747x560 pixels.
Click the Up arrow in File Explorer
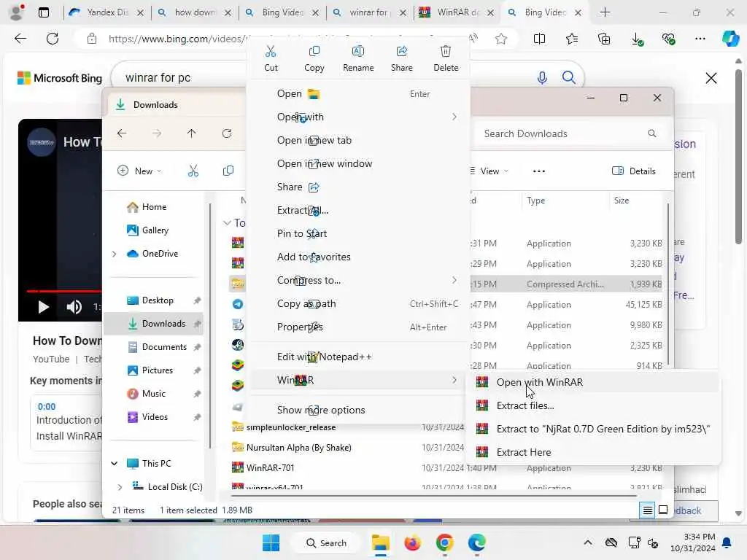click(x=192, y=133)
